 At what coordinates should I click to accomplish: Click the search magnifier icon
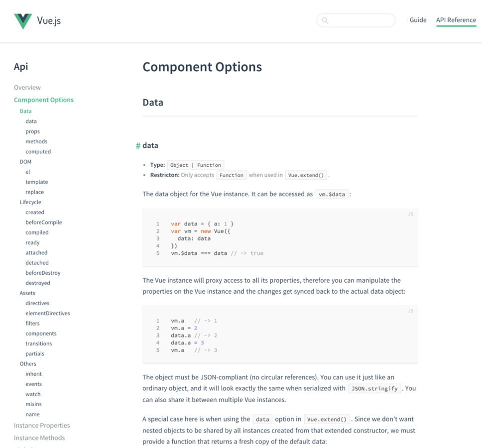325,20
